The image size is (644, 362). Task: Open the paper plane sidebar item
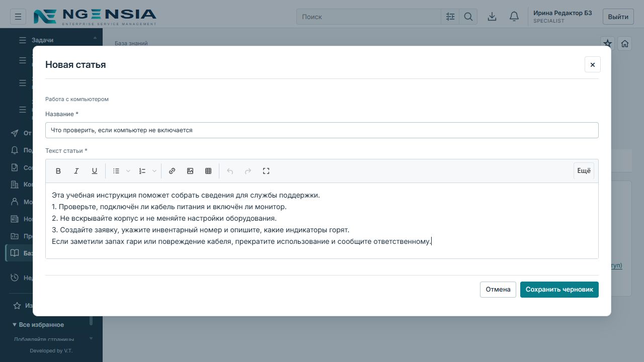pyautogui.click(x=15, y=133)
